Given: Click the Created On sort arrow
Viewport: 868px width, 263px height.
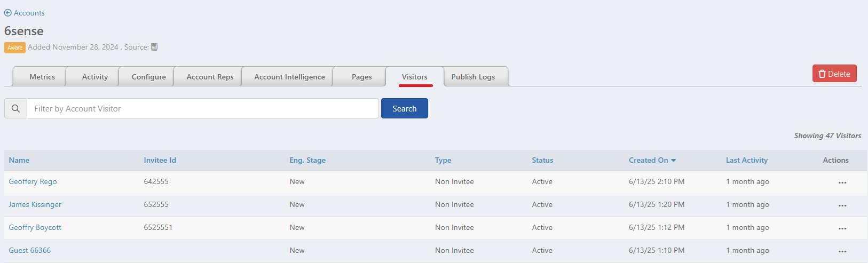Looking at the screenshot, I should point(674,160).
